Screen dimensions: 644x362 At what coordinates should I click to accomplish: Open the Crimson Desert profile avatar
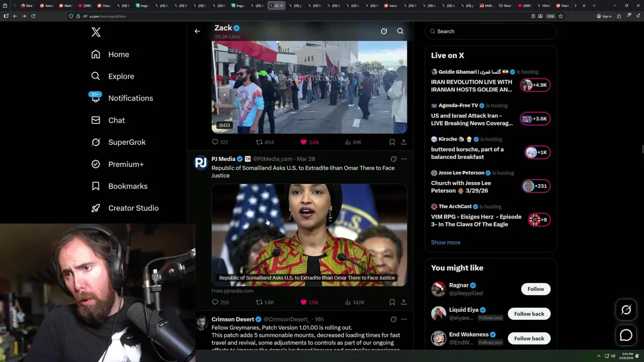coord(201,323)
